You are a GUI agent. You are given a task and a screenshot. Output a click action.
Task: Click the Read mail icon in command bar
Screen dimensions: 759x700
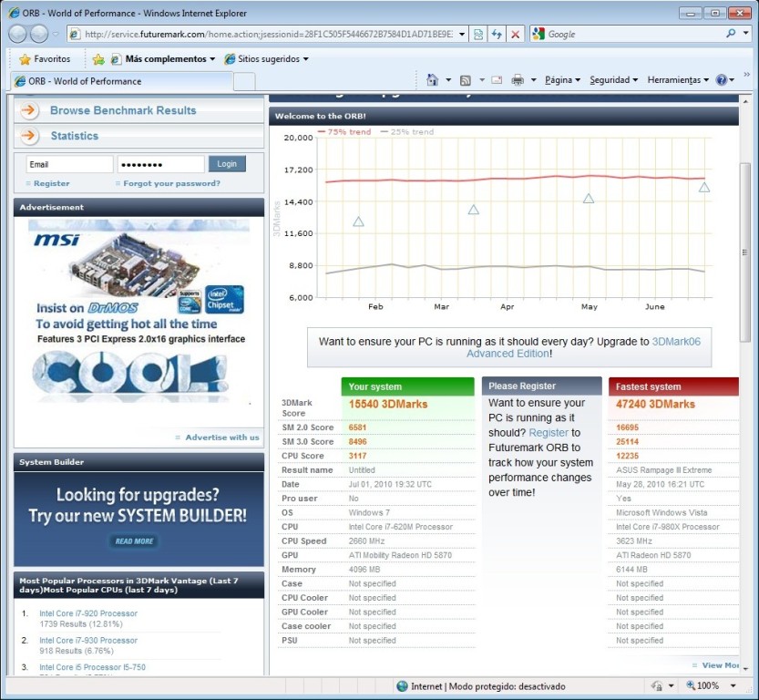tap(497, 80)
